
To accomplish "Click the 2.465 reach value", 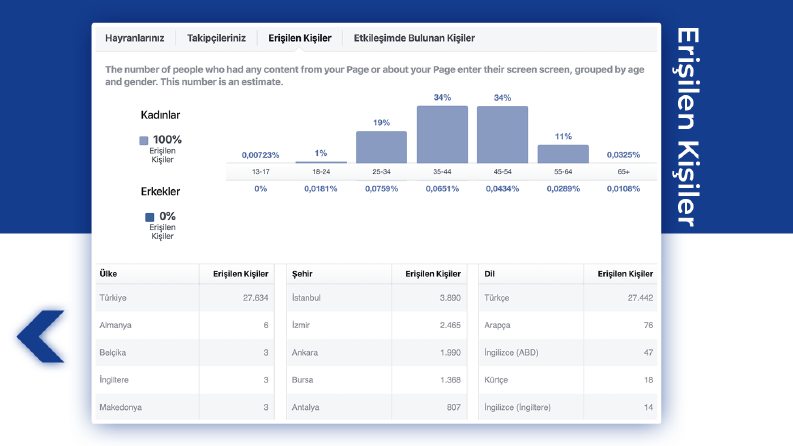I will (x=450, y=325).
